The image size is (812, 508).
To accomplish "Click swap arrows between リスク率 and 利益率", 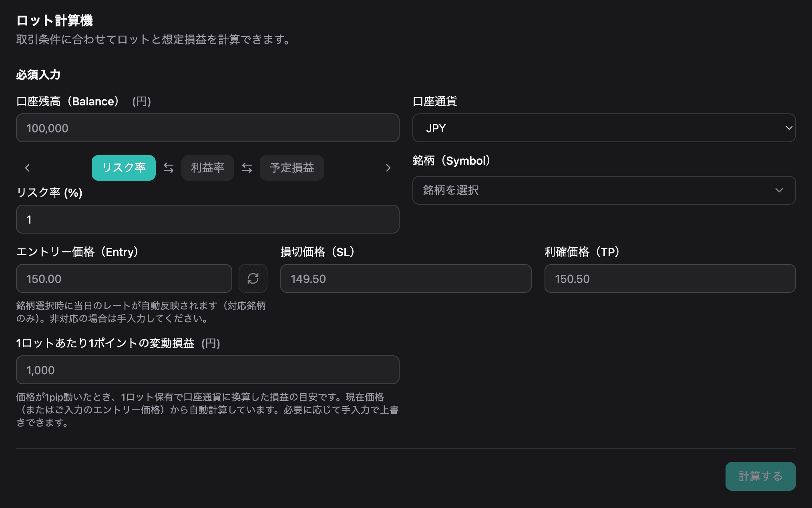I will coord(169,168).
